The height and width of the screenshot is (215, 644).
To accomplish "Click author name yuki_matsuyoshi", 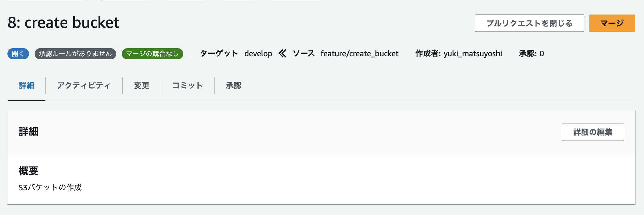I will (473, 54).
